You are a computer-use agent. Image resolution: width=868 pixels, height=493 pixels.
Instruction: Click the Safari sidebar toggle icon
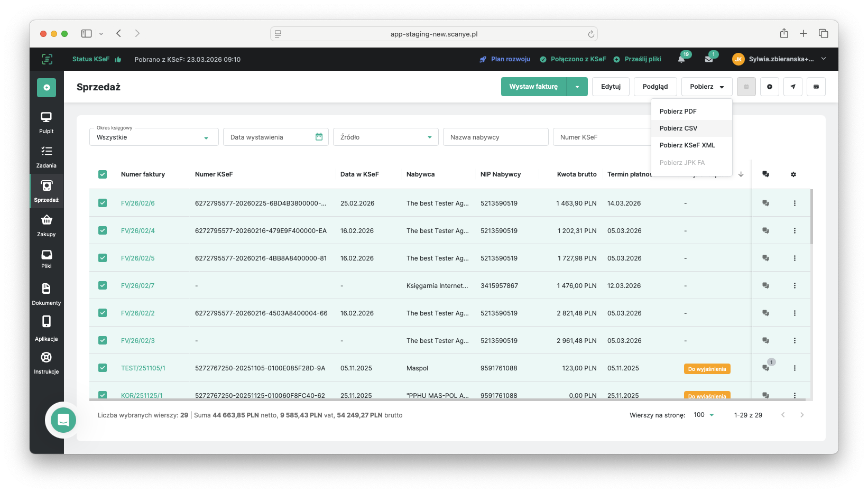click(87, 33)
